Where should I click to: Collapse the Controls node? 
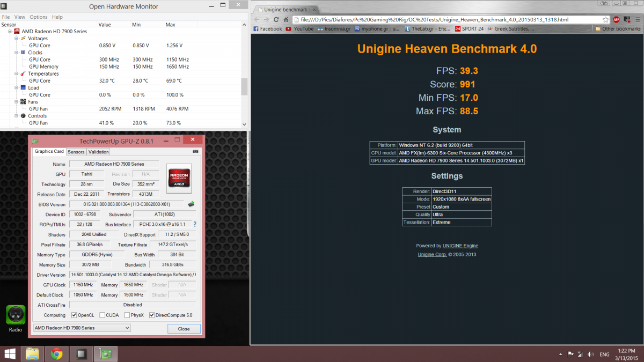[x=16, y=116]
